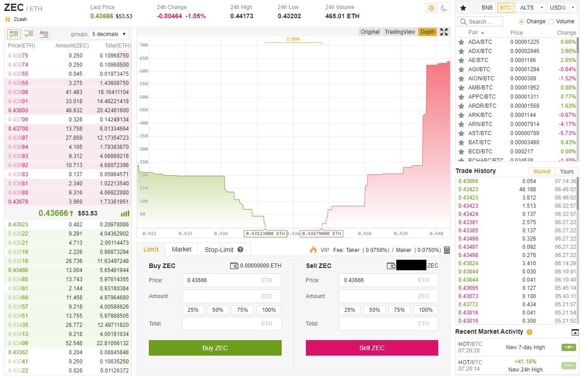The height and width of the screenshot is (378, 588).
Task: Open the favorites star filter
Action: coord(463,8)
